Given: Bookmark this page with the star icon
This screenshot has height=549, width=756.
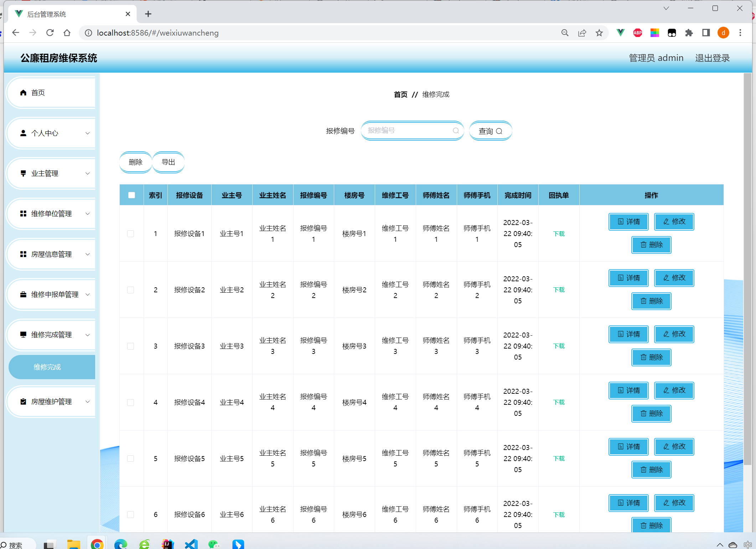Looking at the screenshot, I should tap(599, 33).
